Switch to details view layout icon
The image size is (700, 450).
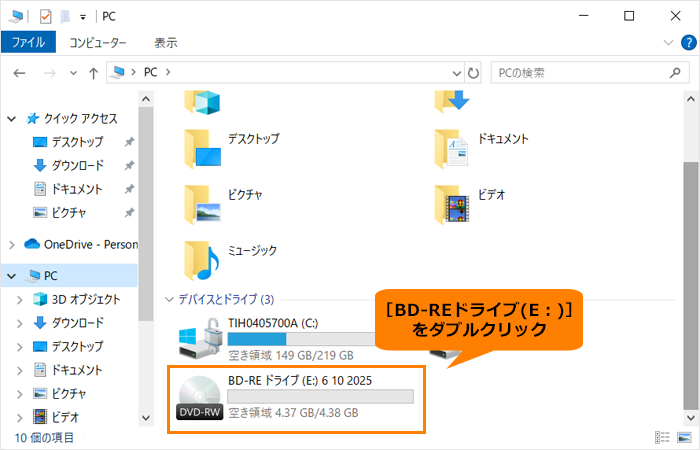662,437
